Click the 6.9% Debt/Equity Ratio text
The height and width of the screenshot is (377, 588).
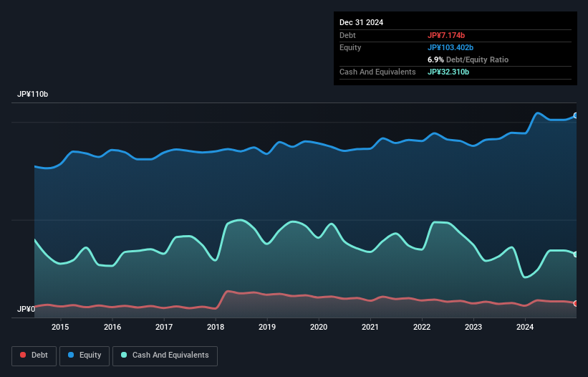(x=468, y=59)
